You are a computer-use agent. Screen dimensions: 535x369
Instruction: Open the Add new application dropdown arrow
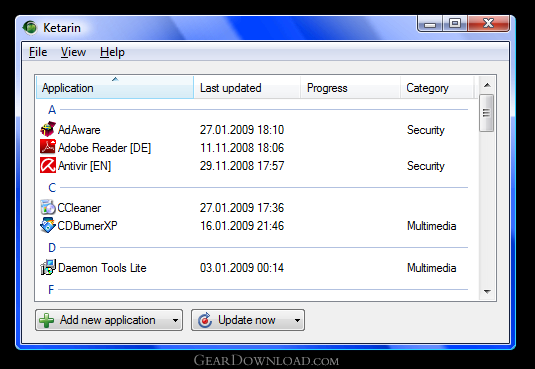tap(175, 320)
